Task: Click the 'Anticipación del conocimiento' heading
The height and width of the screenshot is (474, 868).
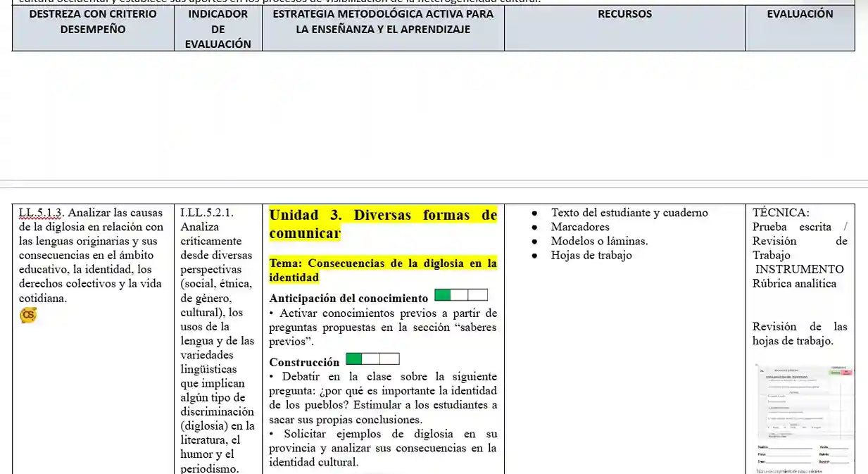Action: click(348, 298)
